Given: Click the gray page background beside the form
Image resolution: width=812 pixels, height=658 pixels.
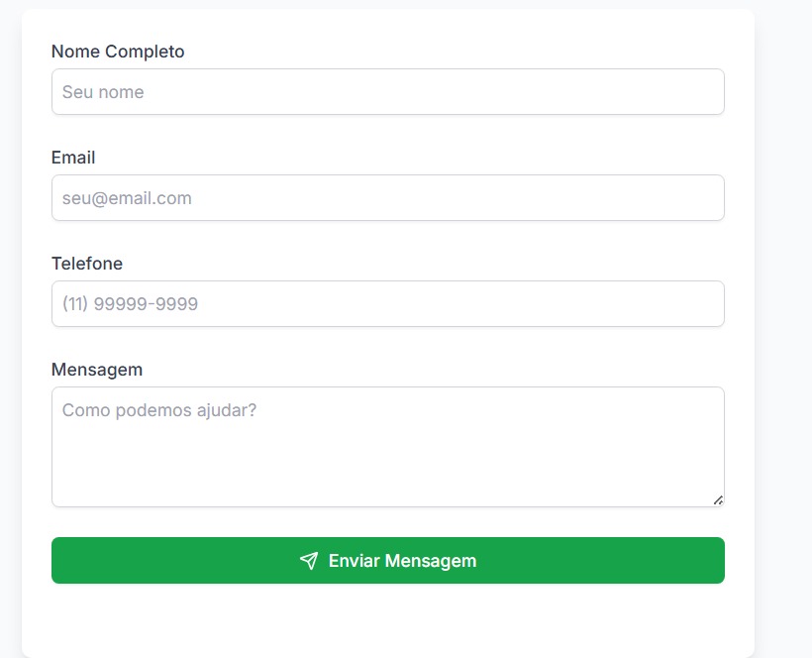Looking at the screenshot, I should pyautogui.click(x=784, y=297).
